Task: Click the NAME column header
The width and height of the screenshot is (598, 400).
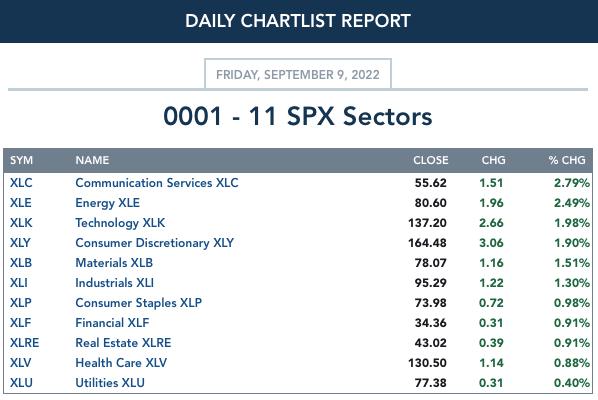Action: [x=92, y=160]
